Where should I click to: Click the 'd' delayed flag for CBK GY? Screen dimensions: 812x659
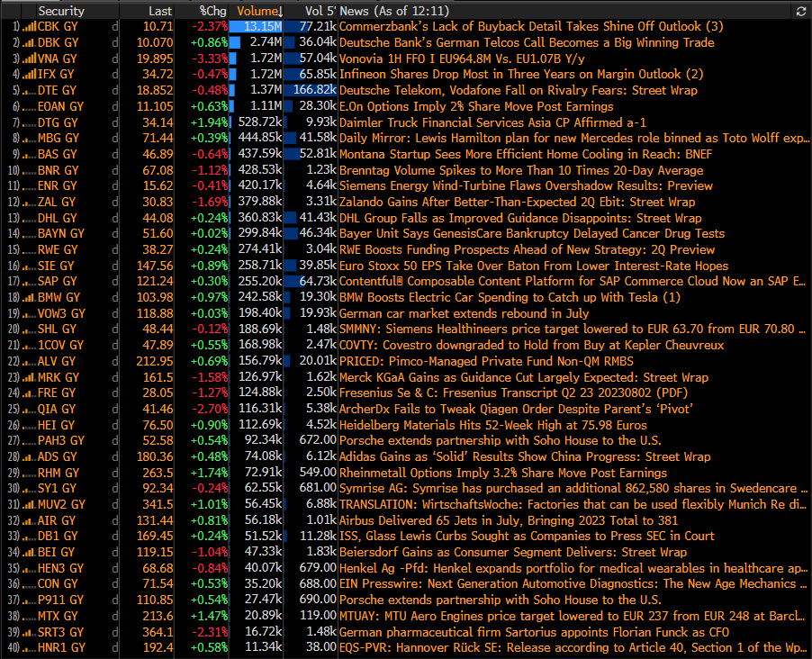pyautogui.click(x=115, y=27)
